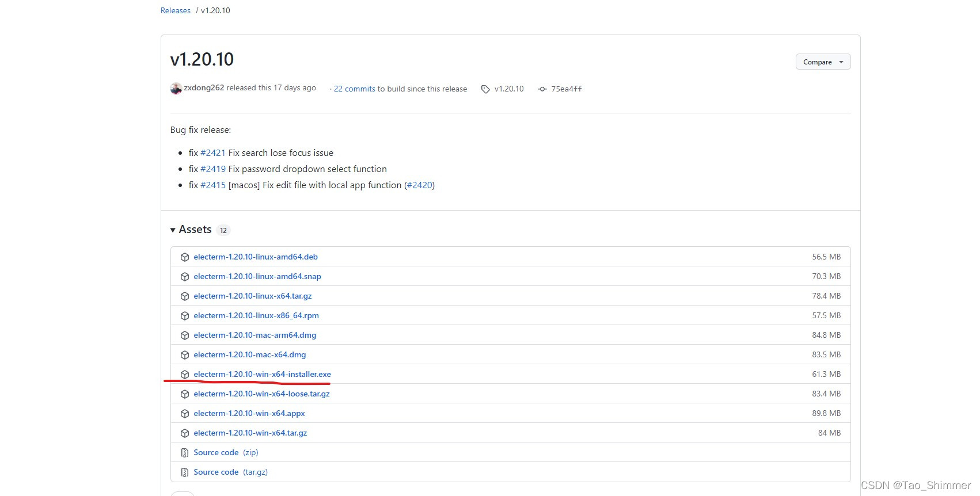Viewport: 980px width, 496px height.
Task: Click the commit icon next to 75ea4ff
Action: tap(542, 89)
